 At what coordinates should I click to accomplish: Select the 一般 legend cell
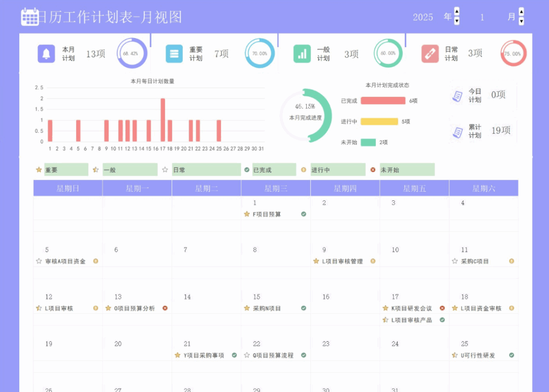(x=130, y=170)
